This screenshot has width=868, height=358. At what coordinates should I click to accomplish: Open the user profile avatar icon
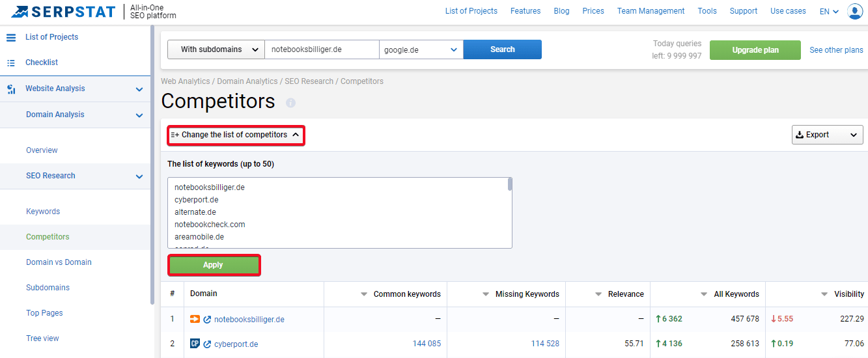tap(855, 11)
